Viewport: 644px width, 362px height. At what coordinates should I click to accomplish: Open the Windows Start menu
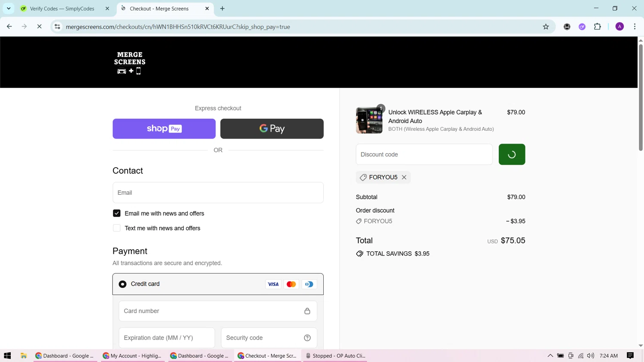(7, 356)
